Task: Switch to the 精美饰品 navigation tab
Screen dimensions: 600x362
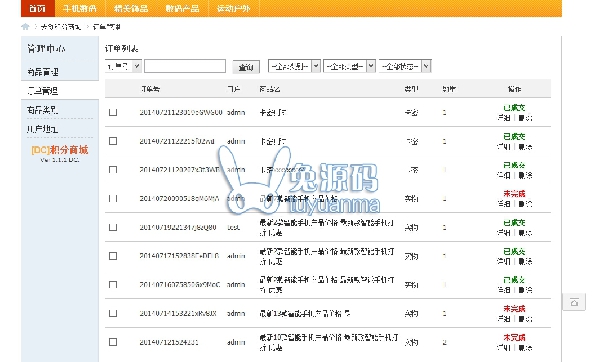Action: (x=131, y=8)
